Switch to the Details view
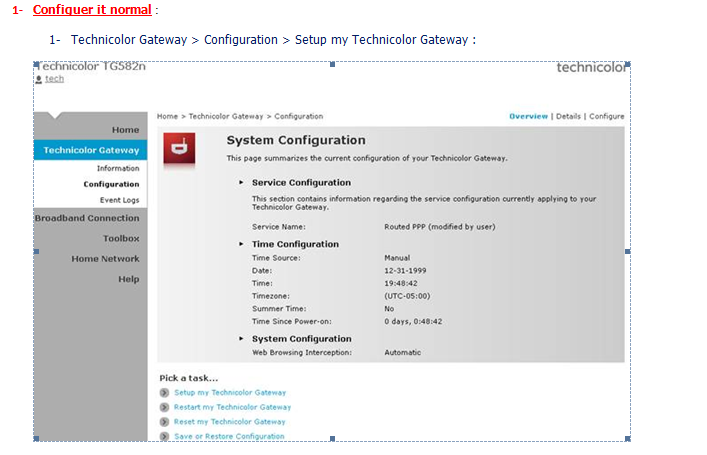The image size is (707, 455). [568, 116]
